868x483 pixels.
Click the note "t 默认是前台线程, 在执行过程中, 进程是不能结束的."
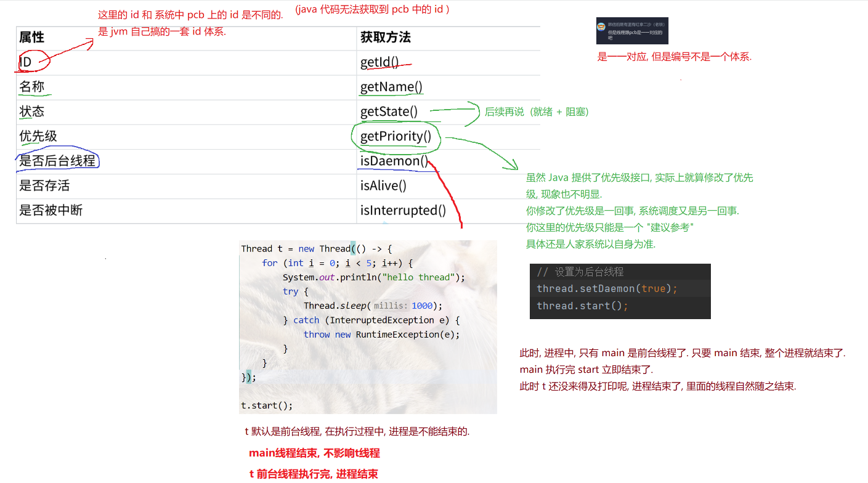357,432
